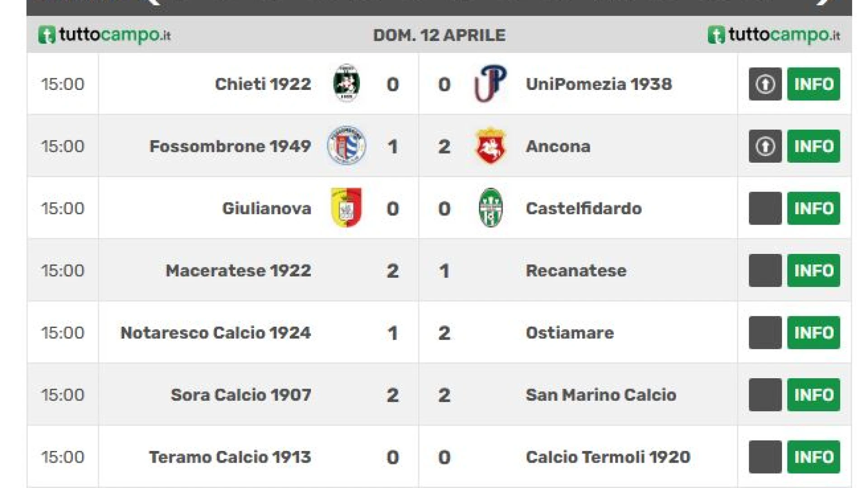Open the right tuttocampo.it logo

coord(774,35)
